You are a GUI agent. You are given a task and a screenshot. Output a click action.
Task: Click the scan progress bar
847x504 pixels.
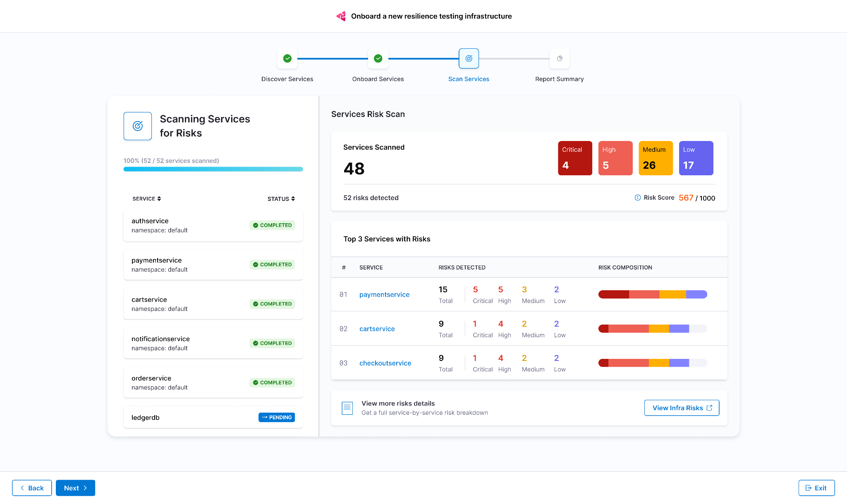[213, 169]
